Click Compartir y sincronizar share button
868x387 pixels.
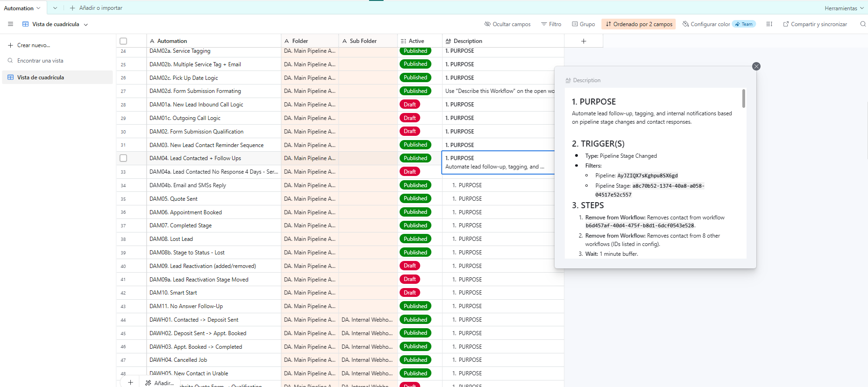(815, 24)
